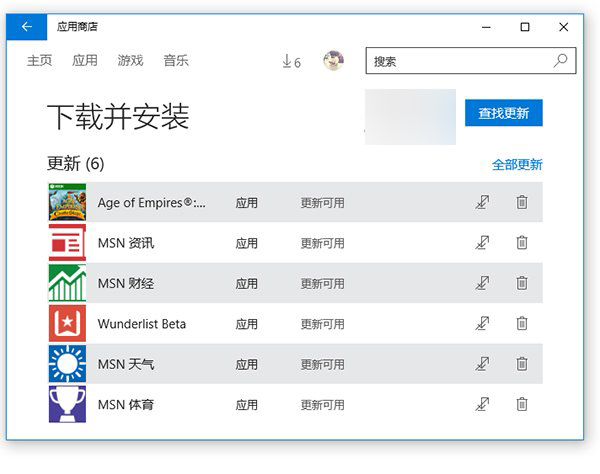Select the MSN 体育 app name
Viewport: 600px width, 474px height.
pyautogui.click(x=126, y=405)
